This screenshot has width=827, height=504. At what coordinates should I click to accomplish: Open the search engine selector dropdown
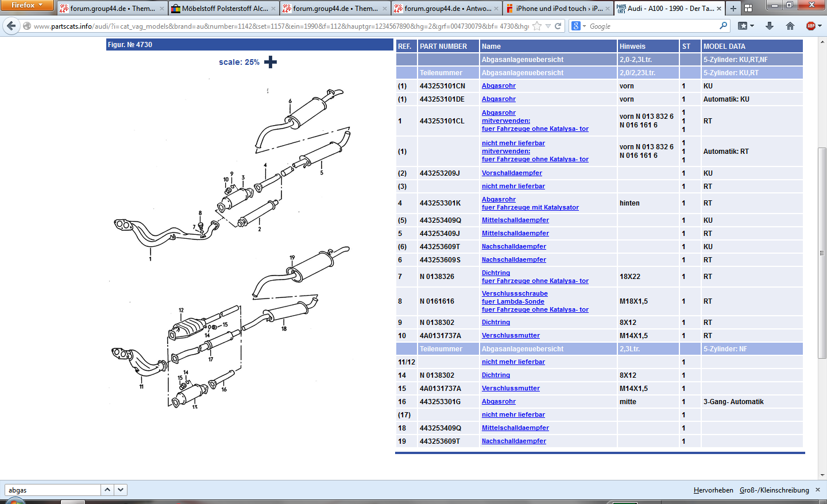pyautogui.click(x=579, y=26)
